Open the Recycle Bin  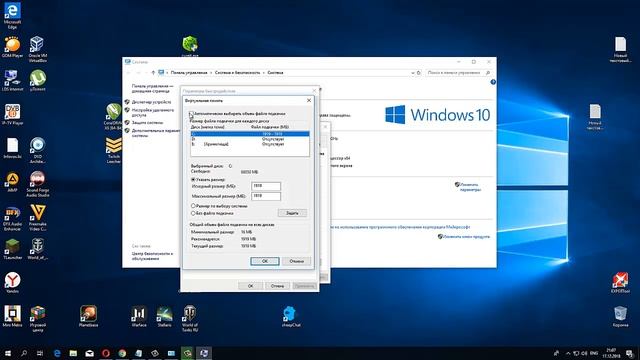tap(620, 316)
